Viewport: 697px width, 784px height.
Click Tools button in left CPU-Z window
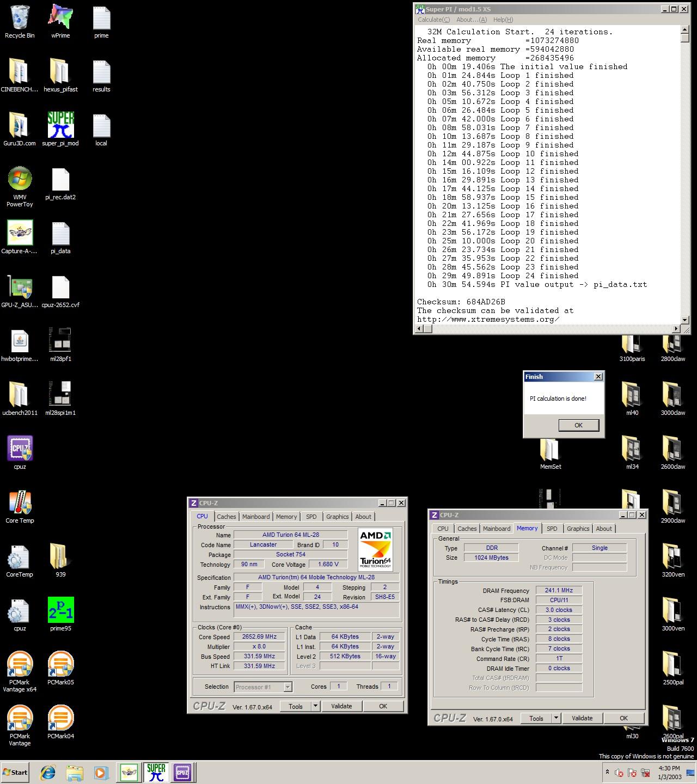tap(296, 706)
